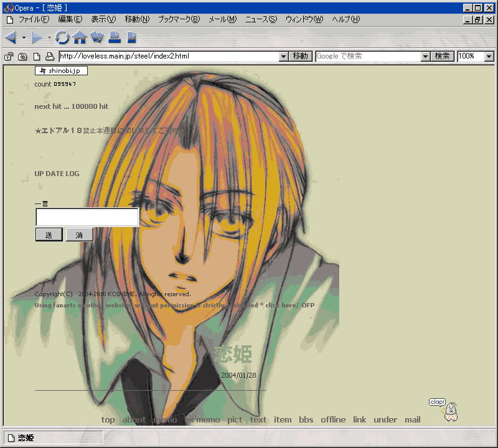This screenshot has height=448, width=498.
Task: Expand the address bar URL dropdown
Action: coord(284,57)
